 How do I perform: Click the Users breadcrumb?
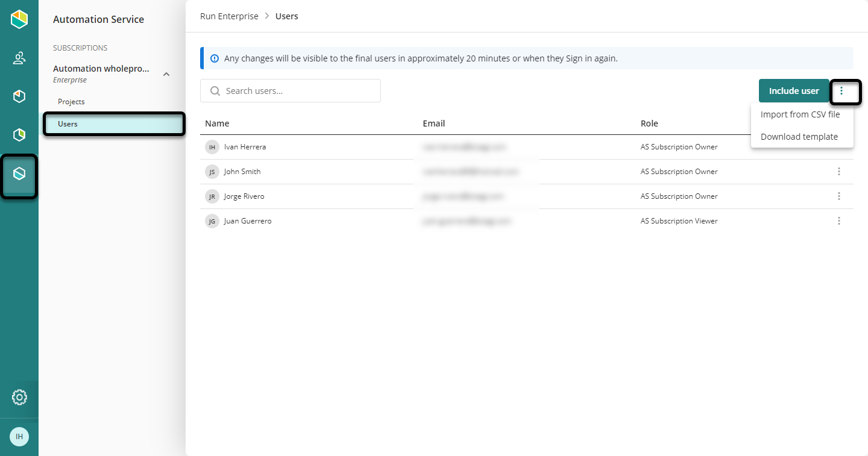click(x=287, y=16)
